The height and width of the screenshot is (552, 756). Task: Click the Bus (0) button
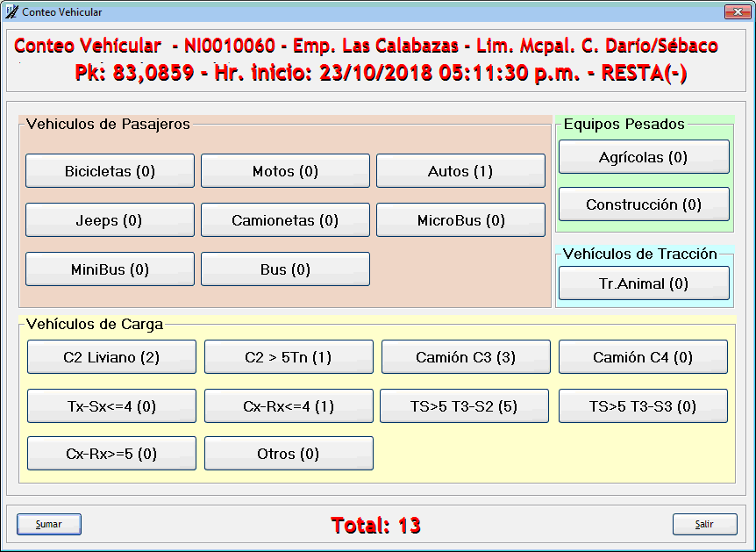point(285,269)
